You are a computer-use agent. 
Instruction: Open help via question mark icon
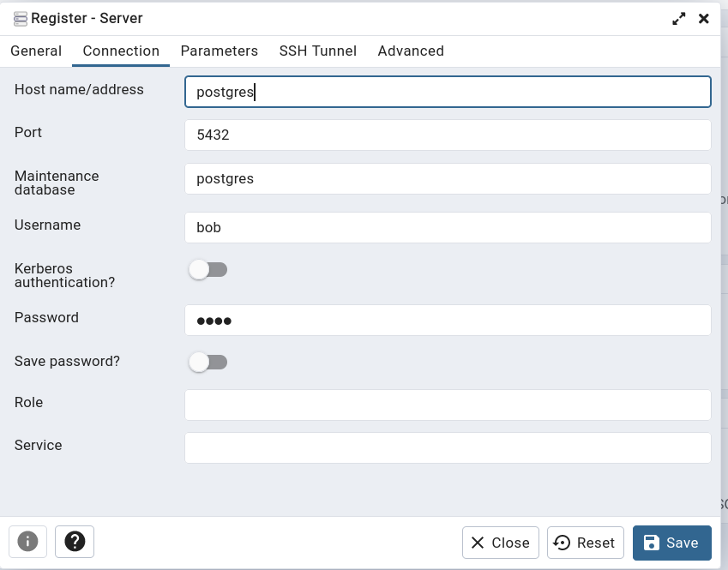pyautogui.click(x=75, y=542)
